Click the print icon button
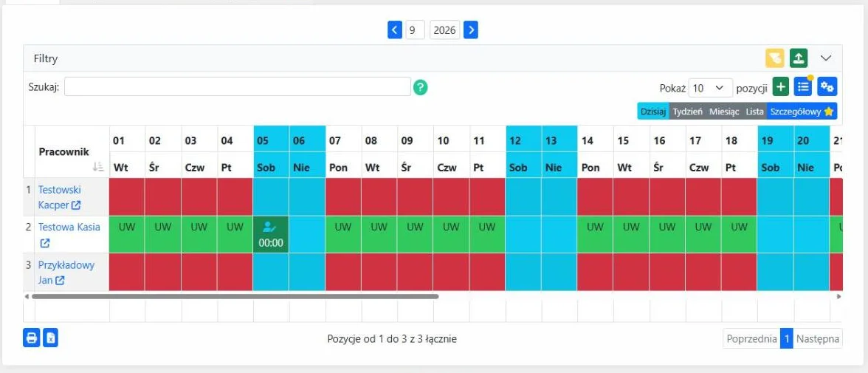The image size is (868, 373). point(32,338)
